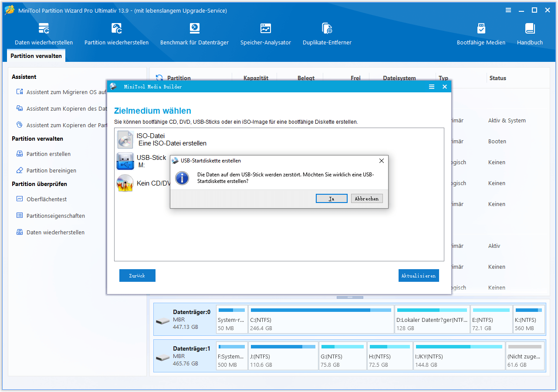
Task: Select the D:Lokaler Datenträger 128 GB block
Action: pyautogui.click(x=432, y=319)
